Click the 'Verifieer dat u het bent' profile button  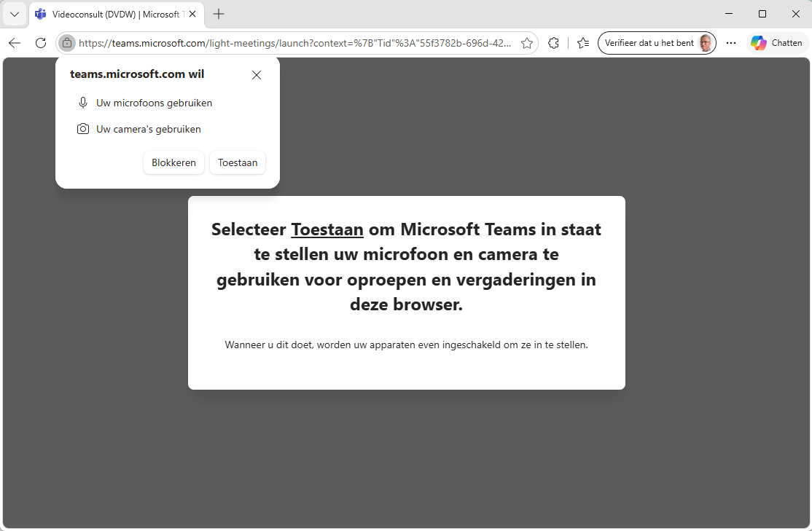(657, 43)
